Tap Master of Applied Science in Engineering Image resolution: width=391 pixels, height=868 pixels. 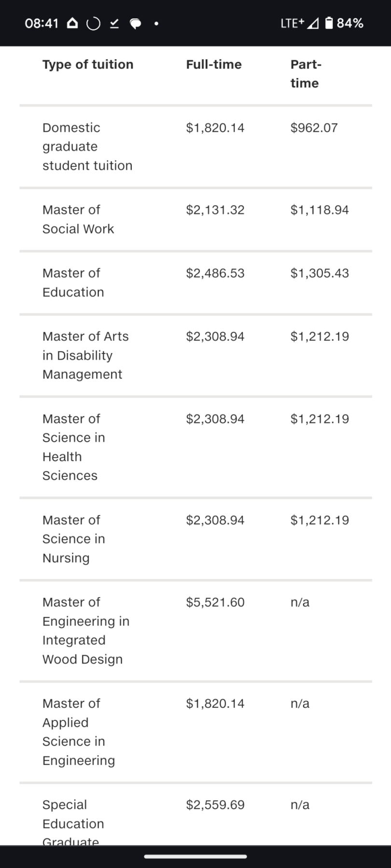(79, 732)
